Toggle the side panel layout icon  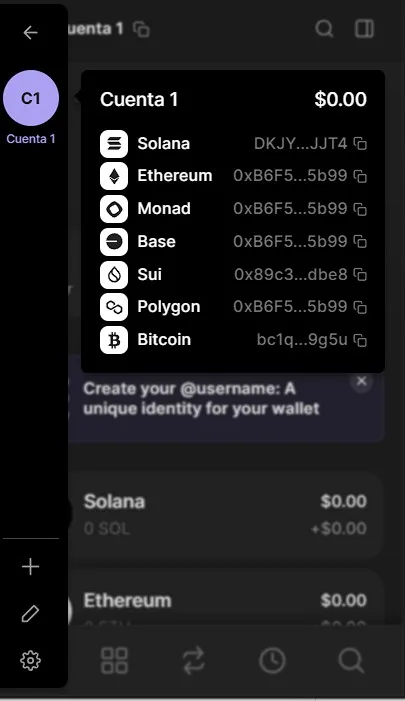pyautogui.click(x=364, y=29)
